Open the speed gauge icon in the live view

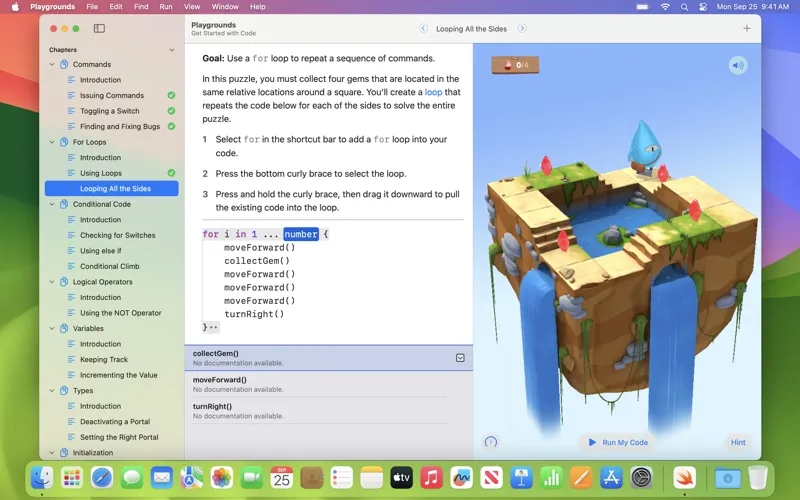tap(491, 442)
